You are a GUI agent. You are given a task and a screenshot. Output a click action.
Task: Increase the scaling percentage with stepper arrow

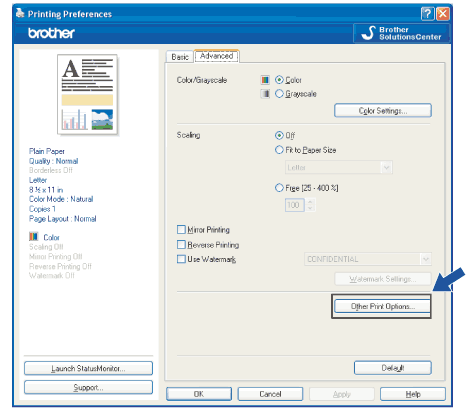pyautogui.click(x=310, y=202)
